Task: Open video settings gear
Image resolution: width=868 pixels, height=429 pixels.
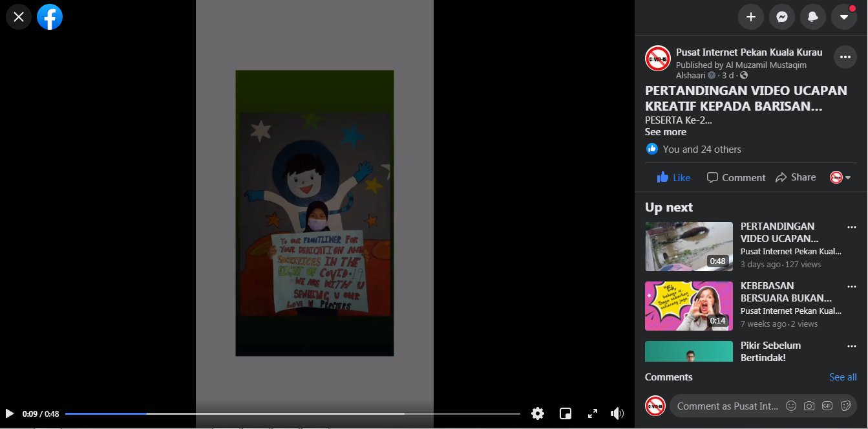Action: (x=537, y=413)
